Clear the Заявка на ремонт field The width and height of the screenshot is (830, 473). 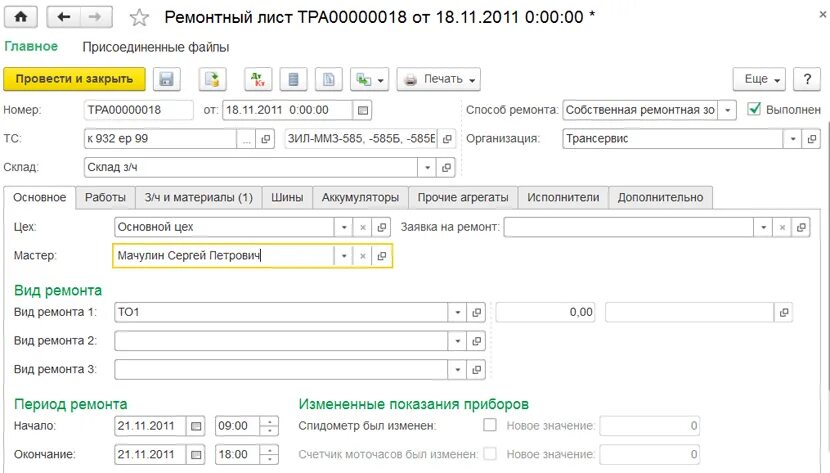pyautogui.click(x=782, y=228)
